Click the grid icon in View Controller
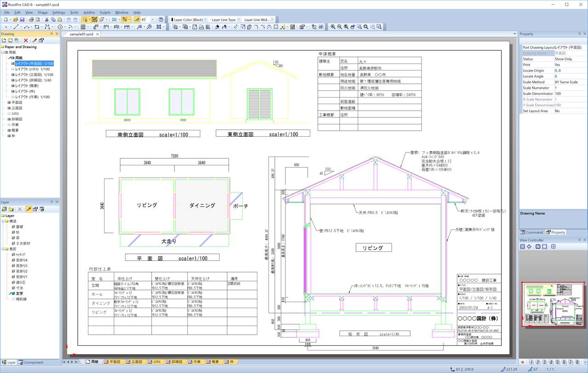Image resolution: width=588 pixels, height=373 pixels. (x=553, y=247)
